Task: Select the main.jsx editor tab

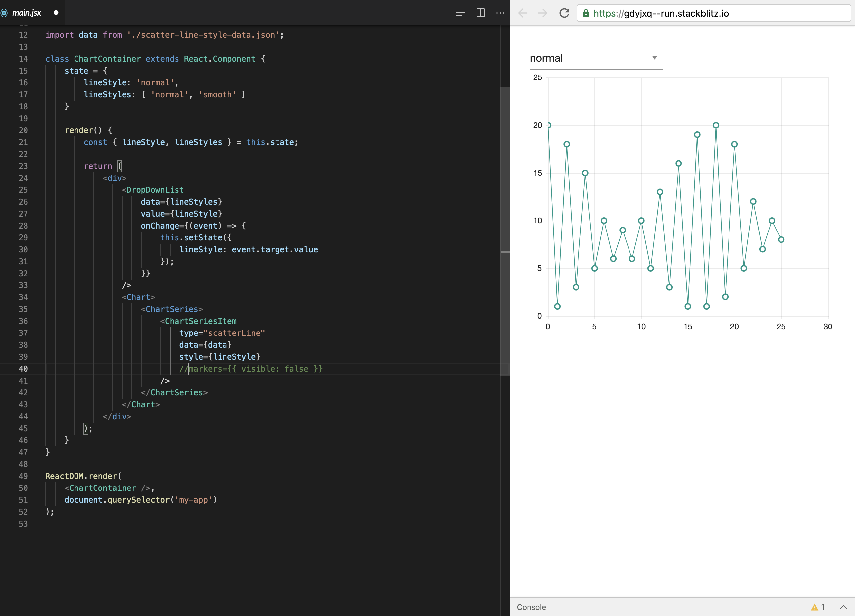Action: coord(26,13)
